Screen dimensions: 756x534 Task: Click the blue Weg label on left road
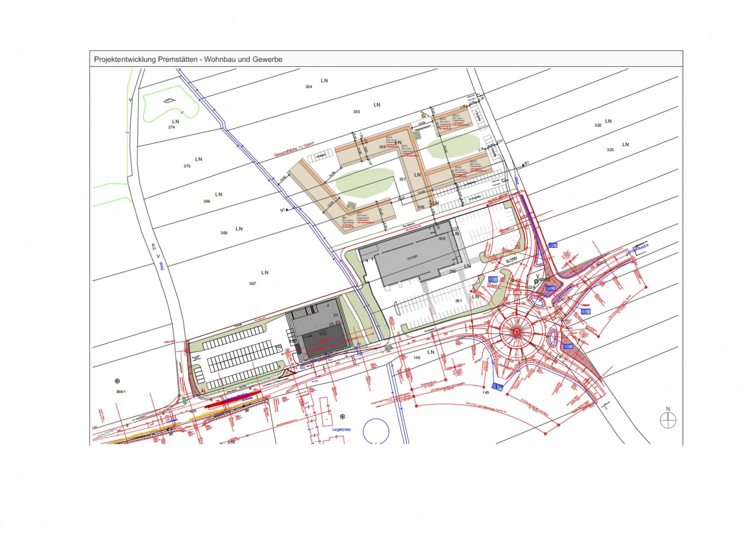coord(162,266)
